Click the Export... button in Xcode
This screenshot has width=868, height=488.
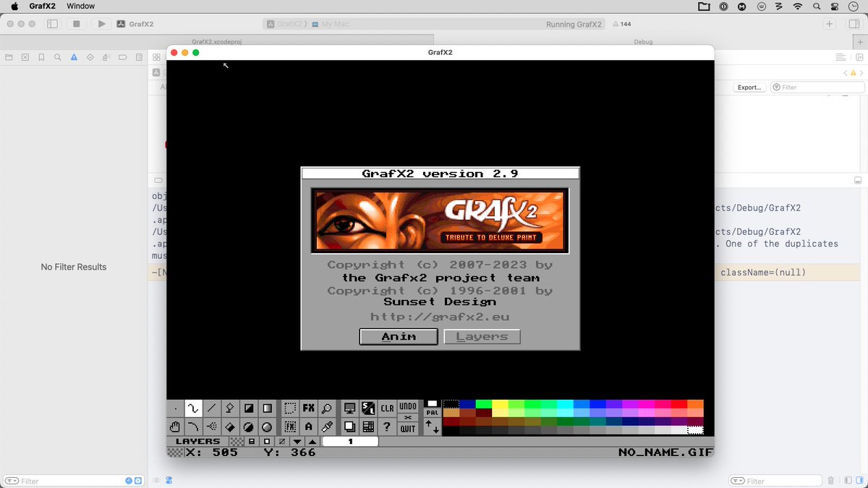tap(749, 87)
